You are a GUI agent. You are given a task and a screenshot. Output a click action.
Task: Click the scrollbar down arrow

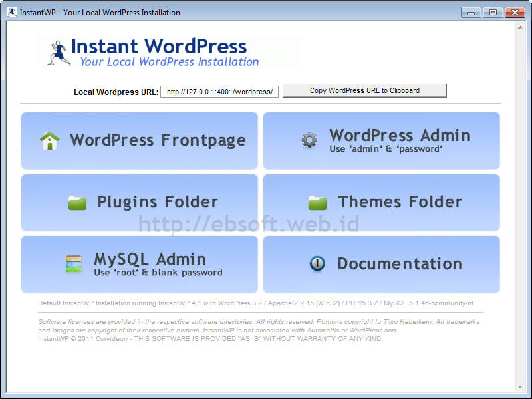tap(520, 386)
